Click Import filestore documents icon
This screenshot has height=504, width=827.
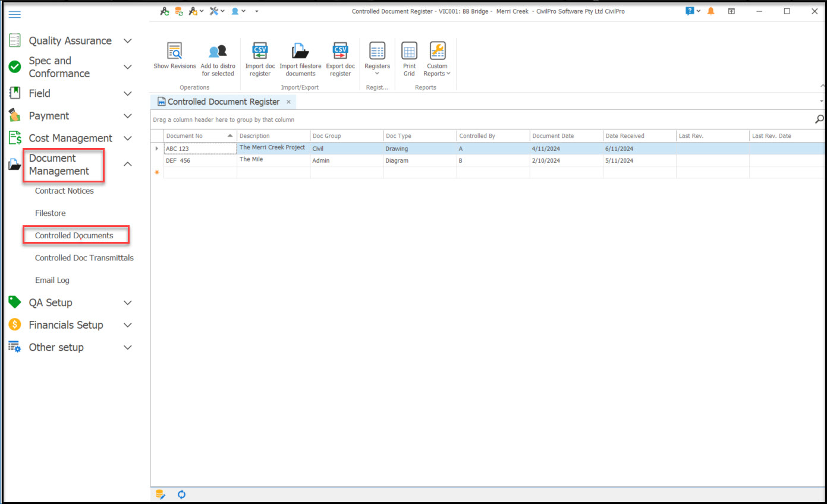[300, 52]
